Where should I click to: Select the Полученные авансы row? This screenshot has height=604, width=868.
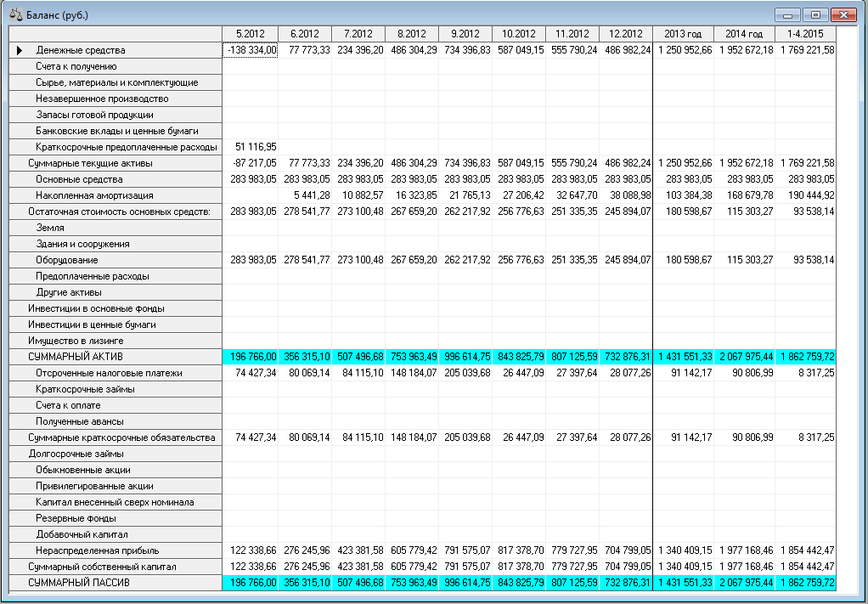(x=116, y=421)
